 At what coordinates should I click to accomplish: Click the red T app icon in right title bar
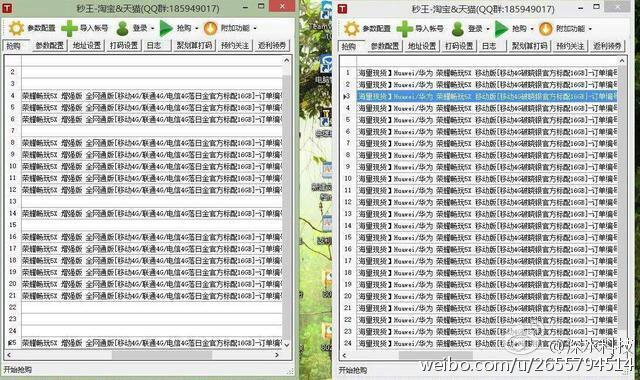tap(342, 9)
